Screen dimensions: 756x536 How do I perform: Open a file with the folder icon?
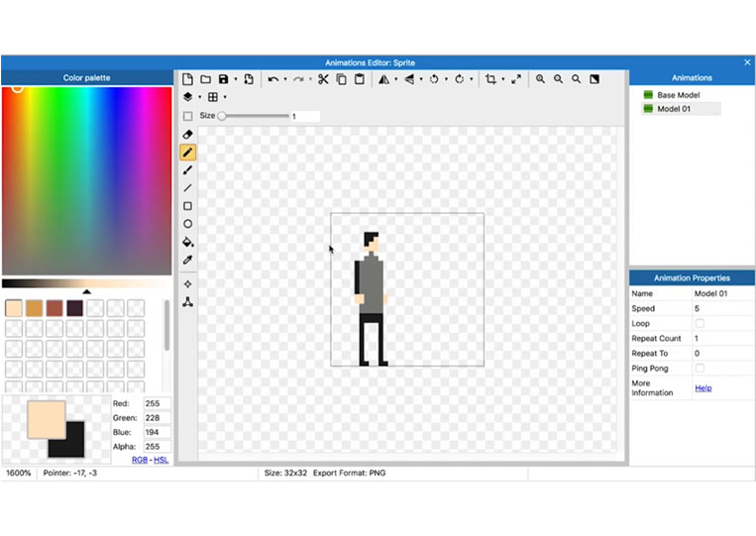[206, 79]
